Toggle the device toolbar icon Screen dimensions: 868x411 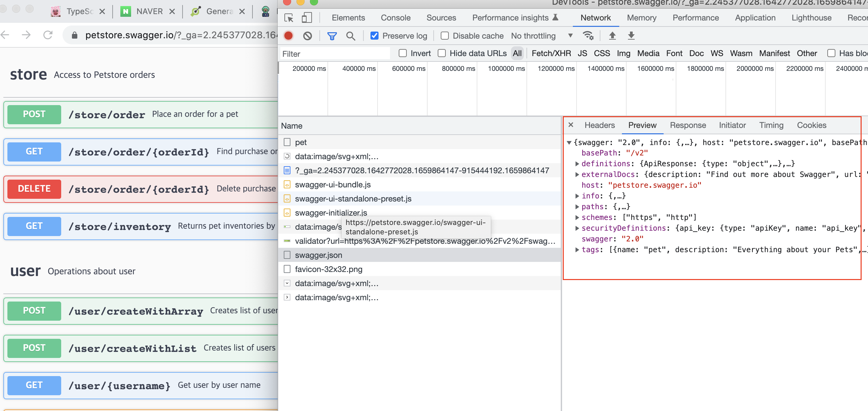pos(306,18)
